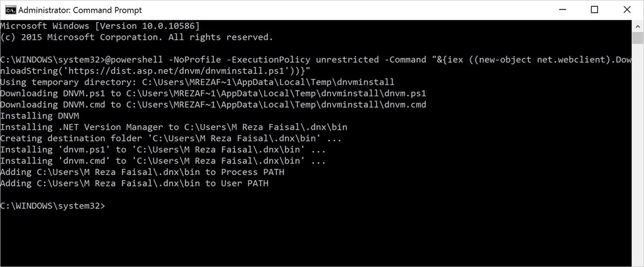Click the scrollbar up arrow
This screenshot has height=267, width=644.
pyautogui.click(x=638, y=26)
